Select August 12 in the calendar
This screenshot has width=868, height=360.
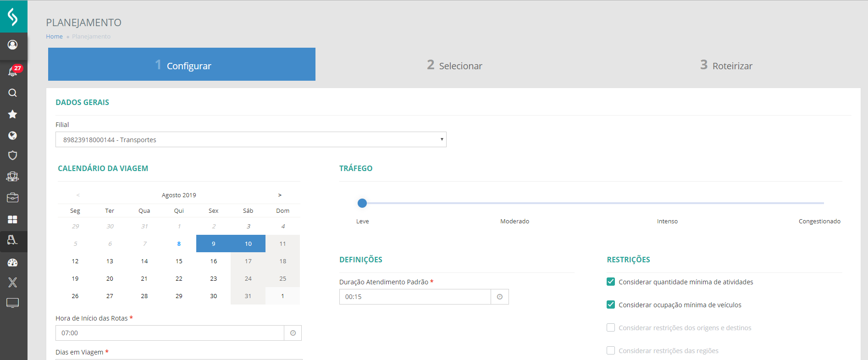(75, 261)
